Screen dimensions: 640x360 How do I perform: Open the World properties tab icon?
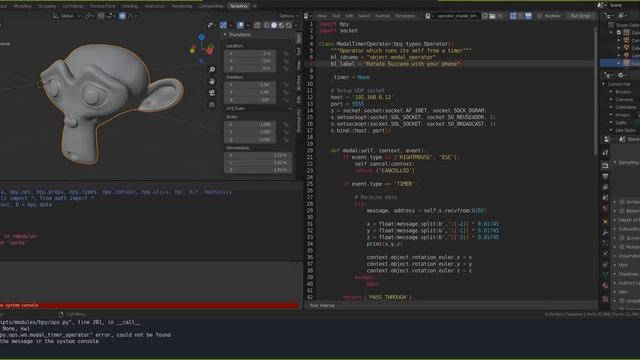(605, 209)
